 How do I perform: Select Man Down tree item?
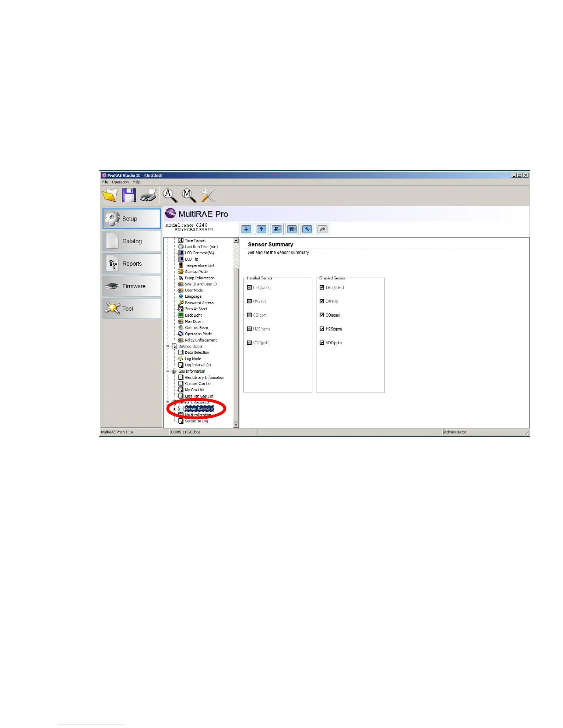194,321
